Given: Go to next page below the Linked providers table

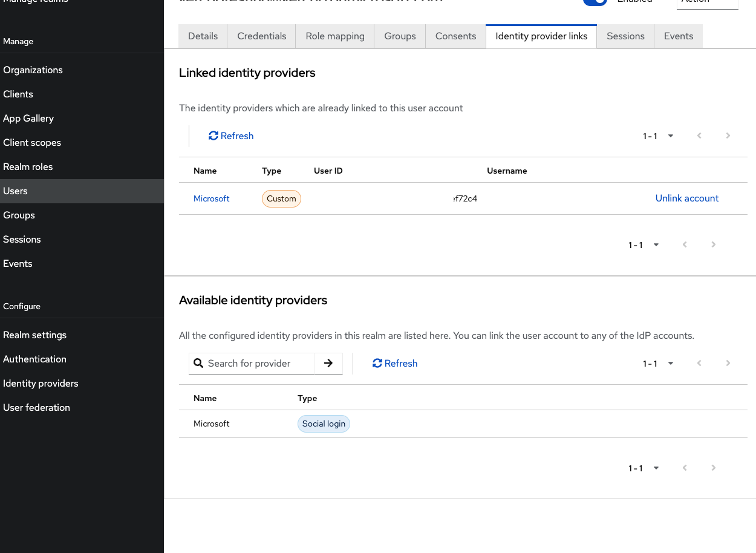Looking at the screenshot, I should 714,245.
